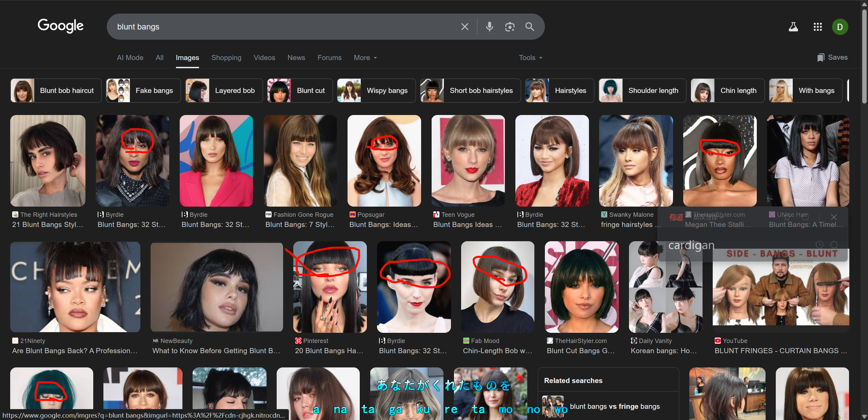Click What to Know Before Getting Blunt B… link

pos(216,351)
